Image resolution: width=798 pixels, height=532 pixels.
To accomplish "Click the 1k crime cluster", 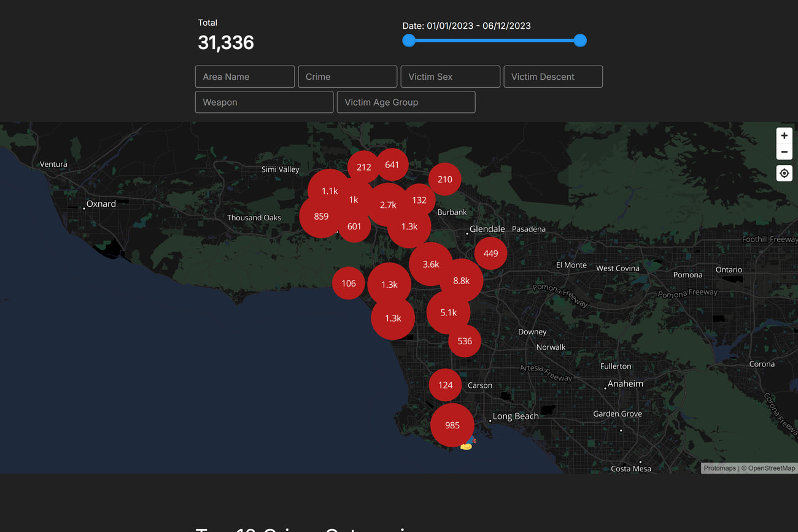I will [x=354, y=200].
